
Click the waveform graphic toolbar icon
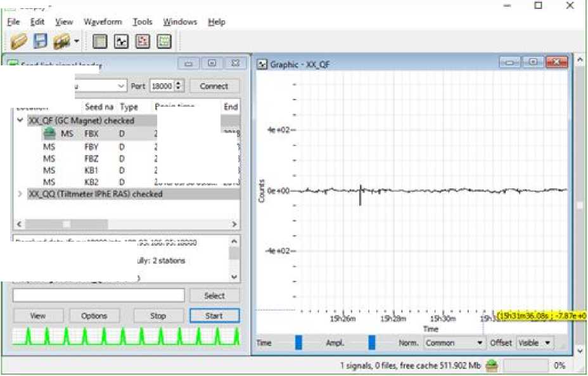pyautogui.click(x=121, y=41)
